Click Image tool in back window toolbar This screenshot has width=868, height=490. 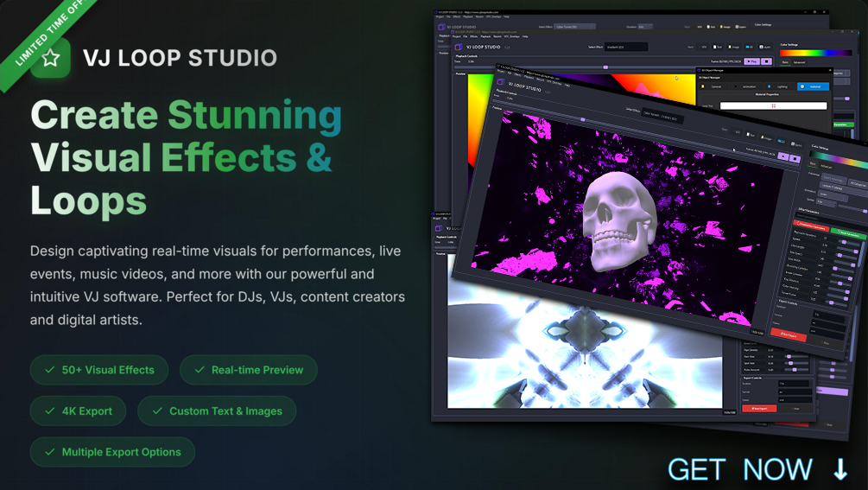click(726, 27)
